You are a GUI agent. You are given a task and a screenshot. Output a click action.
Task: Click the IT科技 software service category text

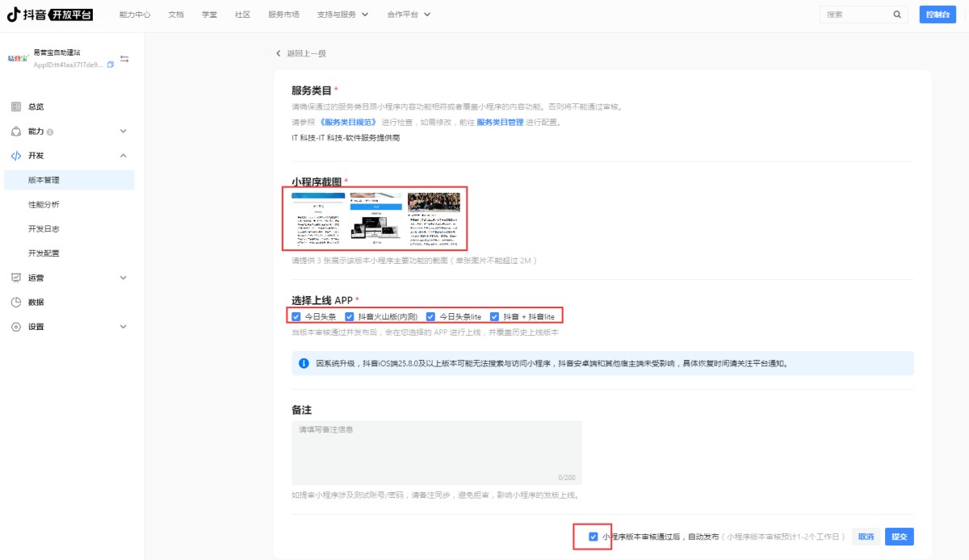[x=346, y=138]
